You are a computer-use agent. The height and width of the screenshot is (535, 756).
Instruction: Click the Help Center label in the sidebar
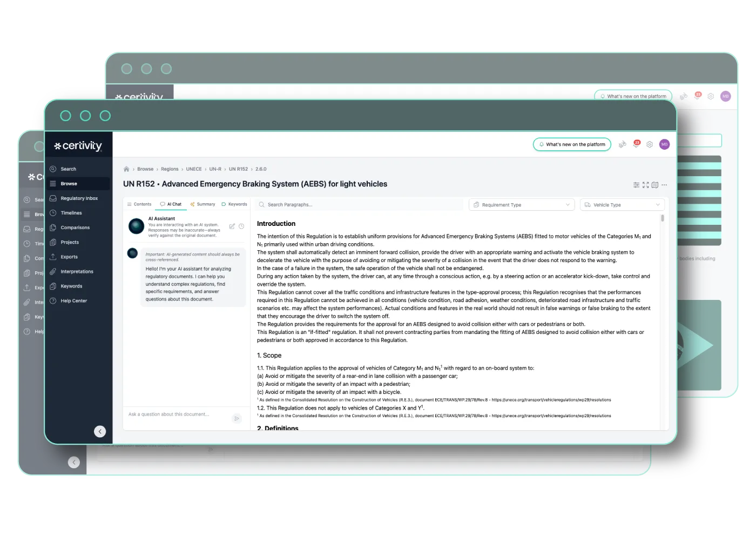(x=73, y=300)
